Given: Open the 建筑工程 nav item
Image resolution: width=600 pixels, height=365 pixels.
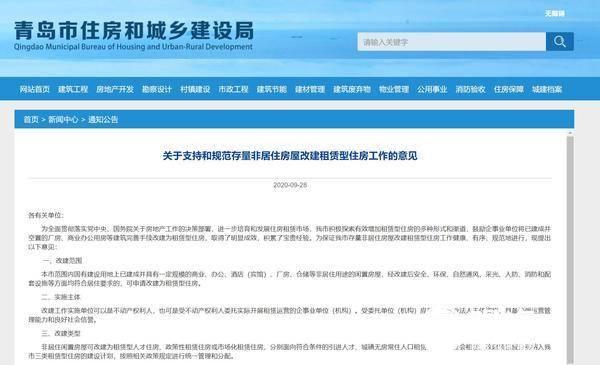Looking at the screenshot, I should click(73, 89).
